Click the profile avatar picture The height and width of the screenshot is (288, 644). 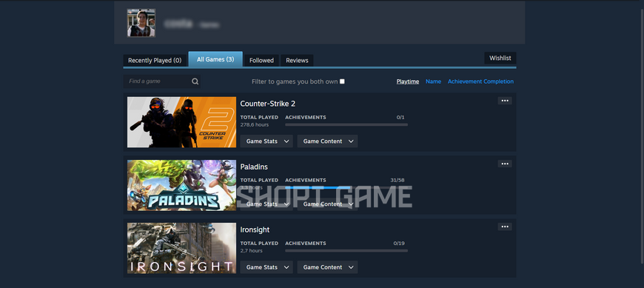tap(141, 23)
